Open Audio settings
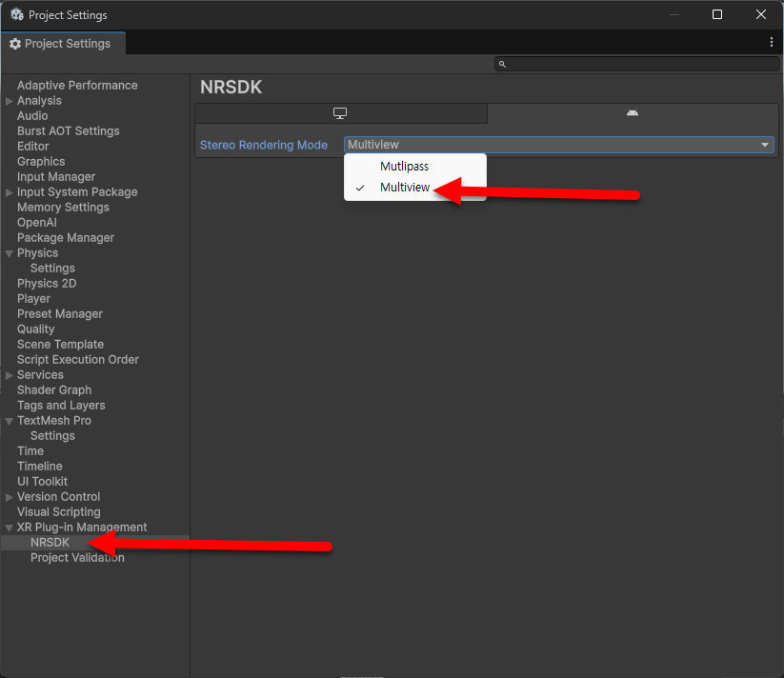This screenshot has width=784, height=678. click(32, 116)
